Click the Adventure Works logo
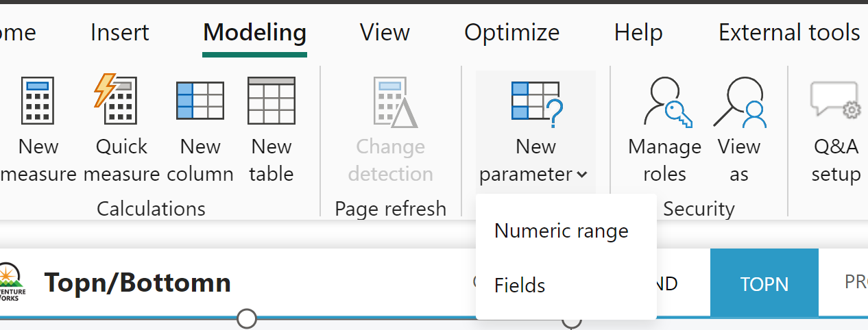868x330 pixels. click(10, 282)
